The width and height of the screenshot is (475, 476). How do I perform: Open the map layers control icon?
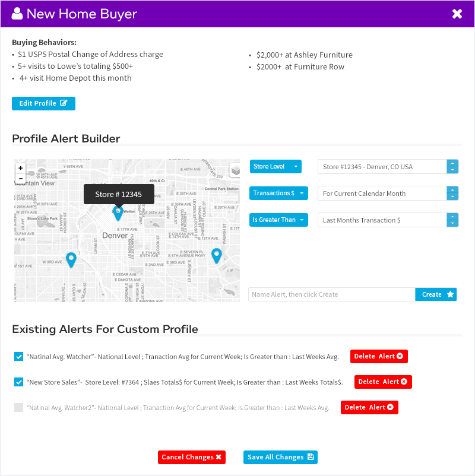[x=235, y=170]
